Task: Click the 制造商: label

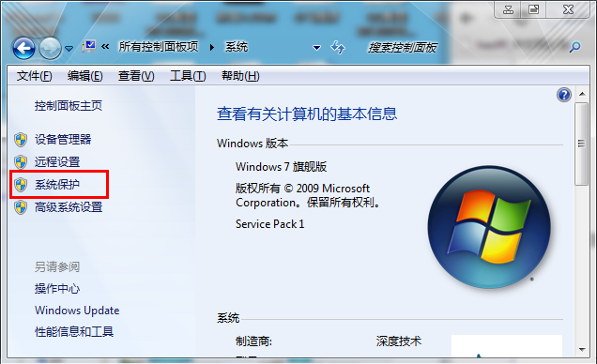Action: click(x=253, y=341)
